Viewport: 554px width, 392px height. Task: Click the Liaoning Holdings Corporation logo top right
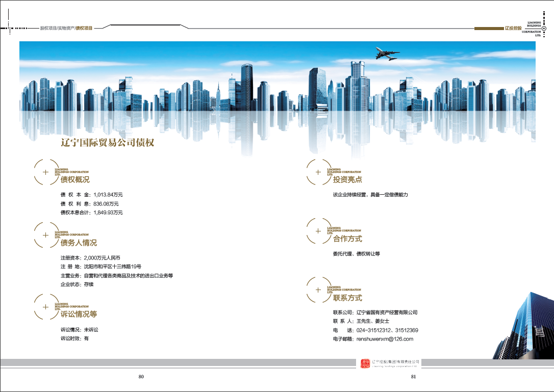(x=532, y=29)
